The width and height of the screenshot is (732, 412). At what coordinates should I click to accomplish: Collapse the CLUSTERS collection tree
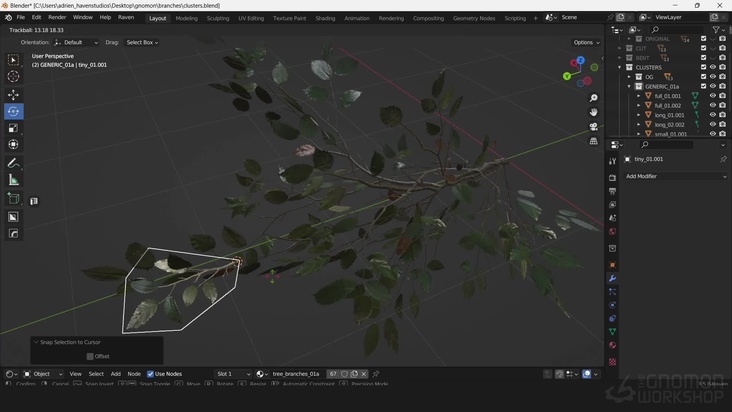pos(620,67)
